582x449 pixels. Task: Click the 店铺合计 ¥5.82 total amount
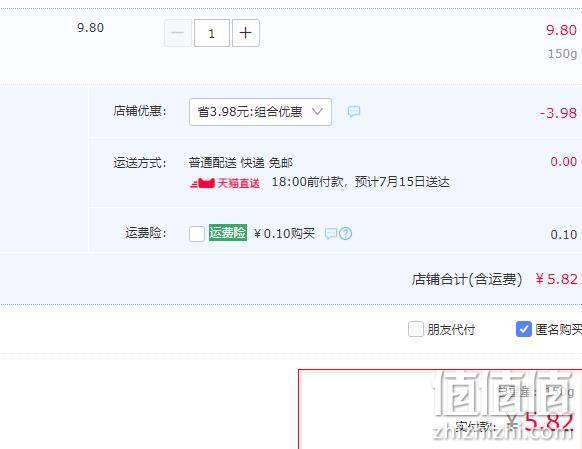click(557, 279)
